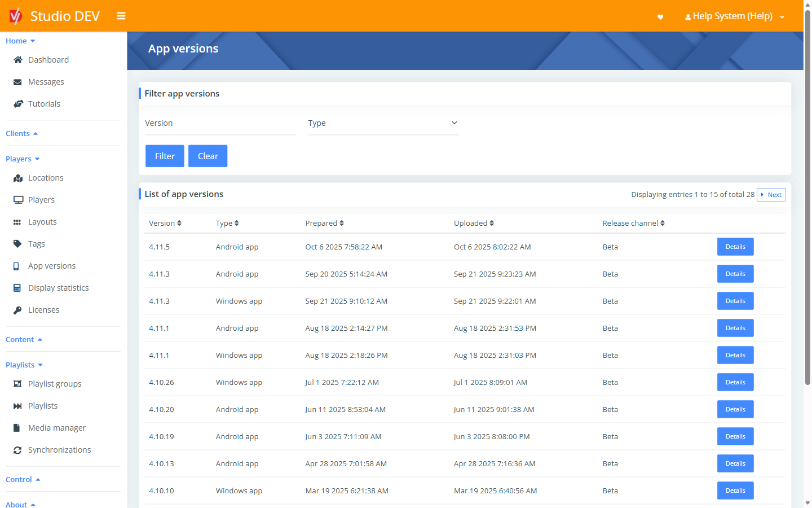Viewport: 812px width, 508px height.
Task: Open Details for version 4.10.20
Action: point(735,409)
